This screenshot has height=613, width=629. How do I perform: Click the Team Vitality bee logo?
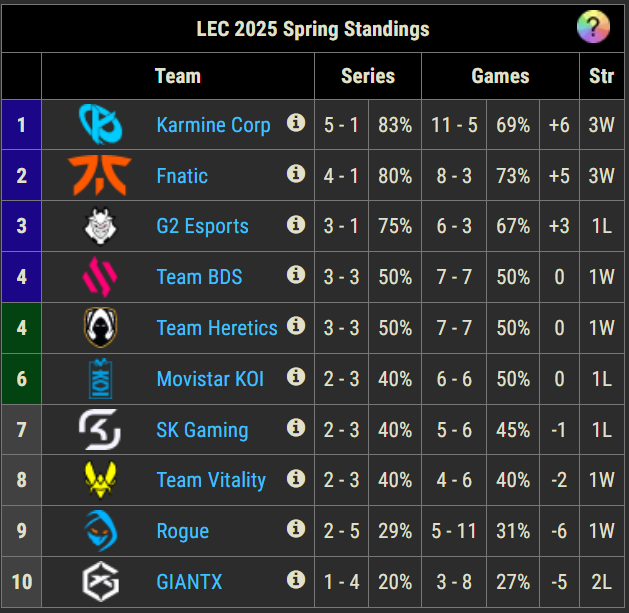tap(100, 480)
